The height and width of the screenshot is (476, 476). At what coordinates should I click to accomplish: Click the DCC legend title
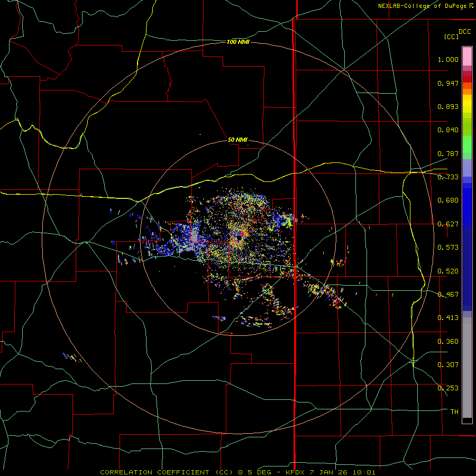(x=464, y=32)
